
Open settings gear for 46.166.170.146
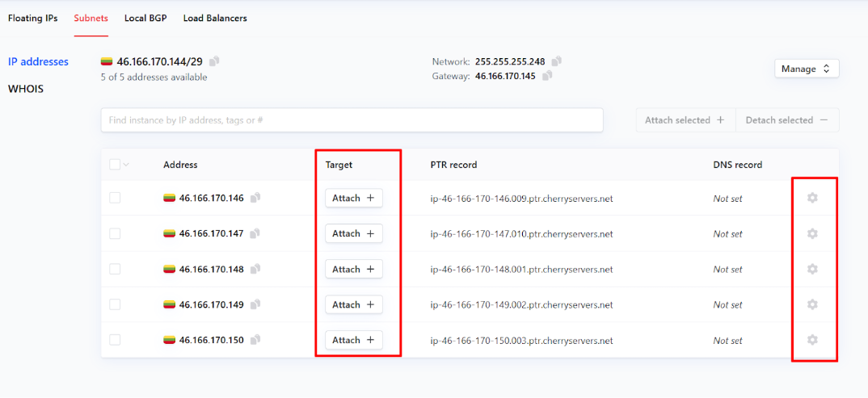click(812, 198)
